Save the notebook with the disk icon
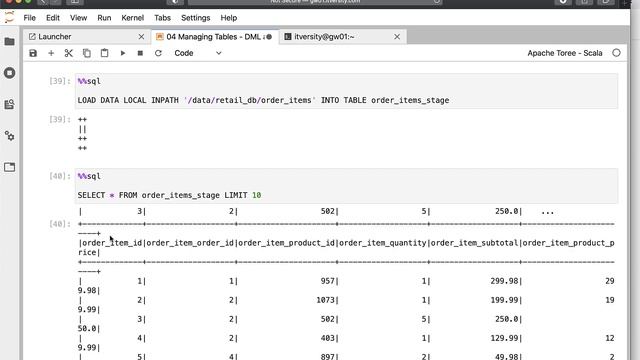Image resolution: width=640 pixels, height=360 pixels. coord(33,53)
